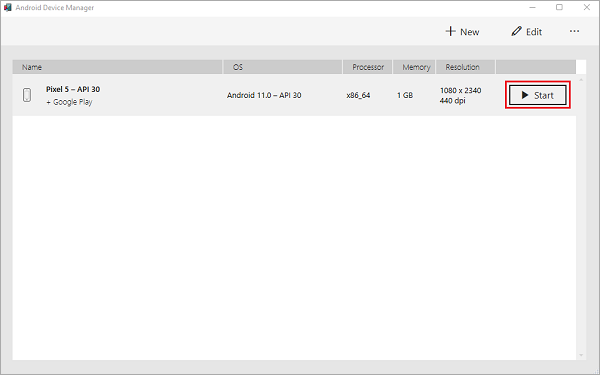Click the Memory column header
The image size is (600, 375).
[414, 67]
